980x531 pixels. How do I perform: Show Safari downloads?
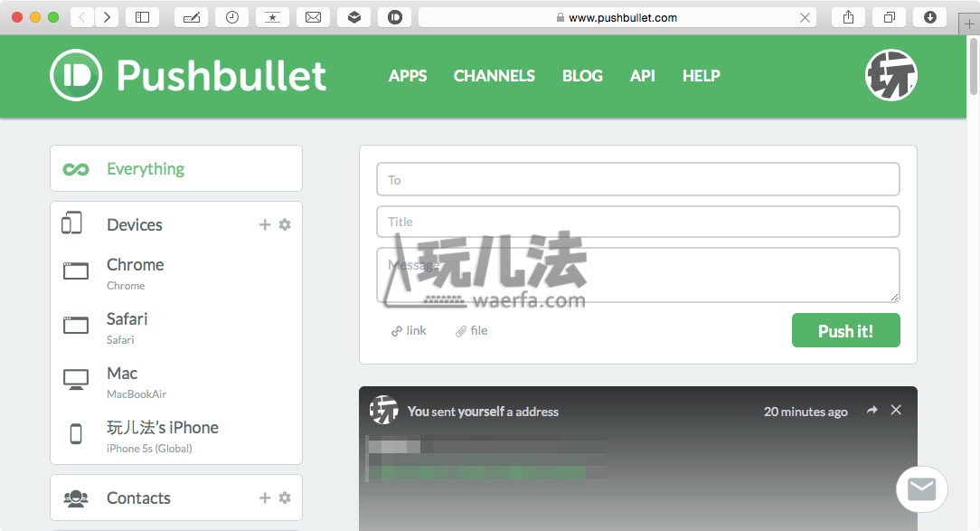930,17
